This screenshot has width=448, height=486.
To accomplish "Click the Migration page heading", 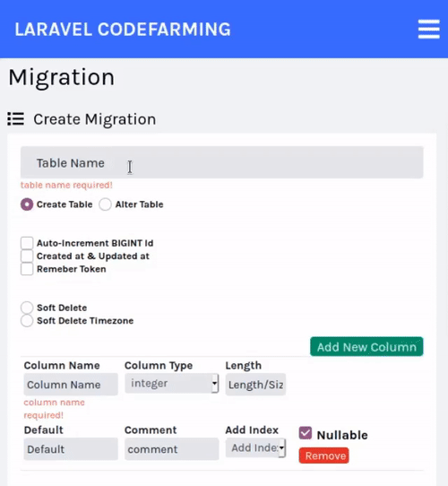I will [x=61, y=77].
